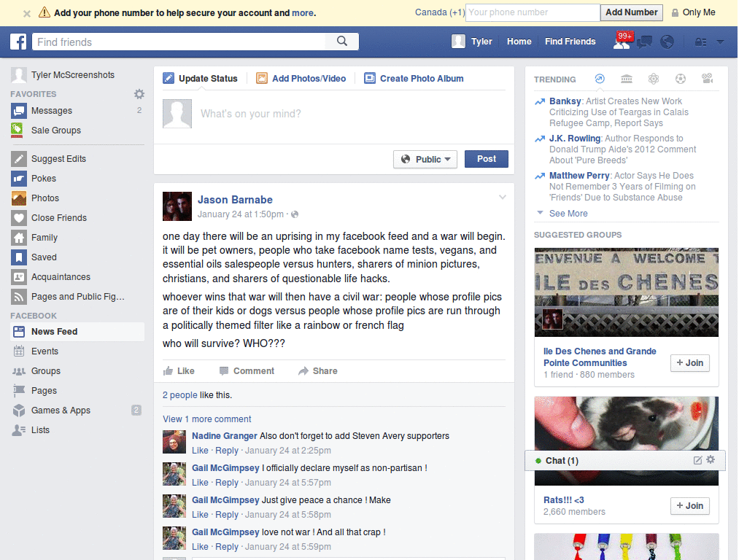This screenshot has width=747, height=560.
Task: Open the notifications globe icon
Action: coord(667,42)
